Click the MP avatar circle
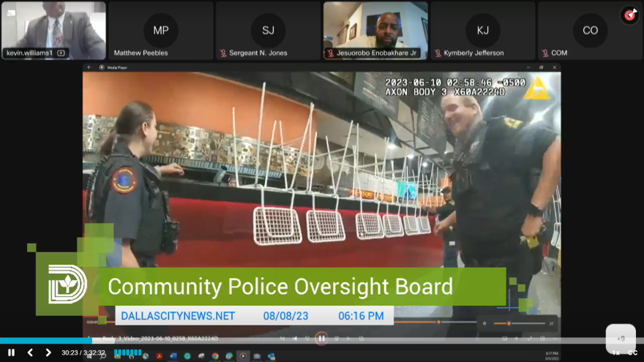The width and height of the screenshot is (644, 362). [x=161, y=31]
